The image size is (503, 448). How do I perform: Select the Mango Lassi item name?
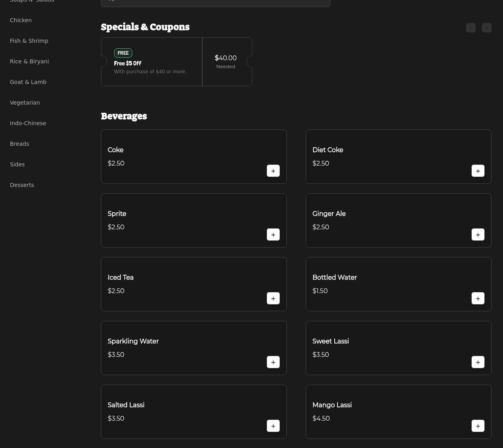(332, 405)
